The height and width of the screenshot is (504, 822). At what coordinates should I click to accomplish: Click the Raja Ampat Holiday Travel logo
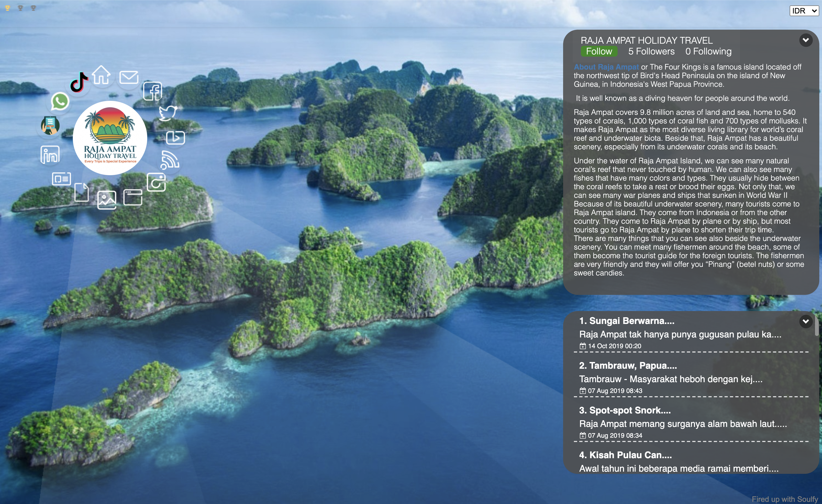[x=110, y=138]
